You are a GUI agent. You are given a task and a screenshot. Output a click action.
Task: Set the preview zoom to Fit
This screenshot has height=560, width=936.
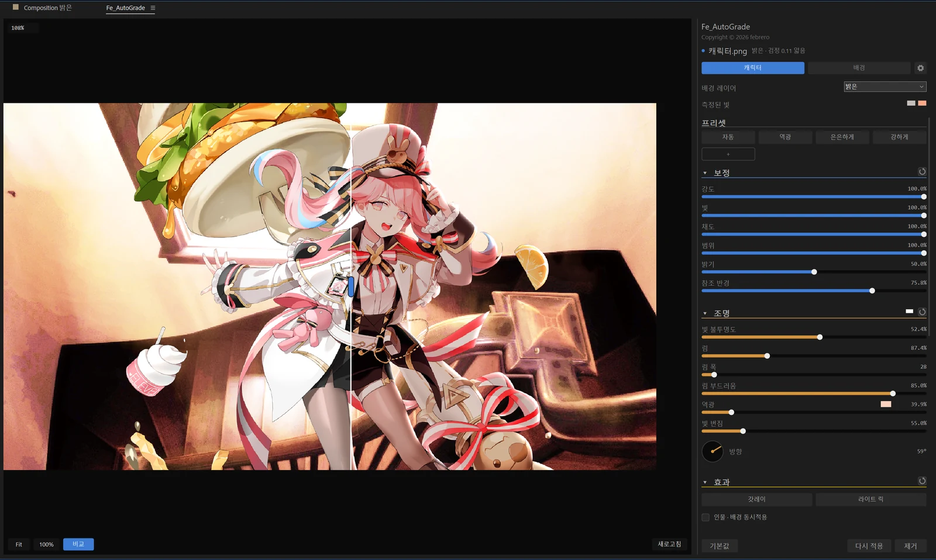tap(19, 544)
